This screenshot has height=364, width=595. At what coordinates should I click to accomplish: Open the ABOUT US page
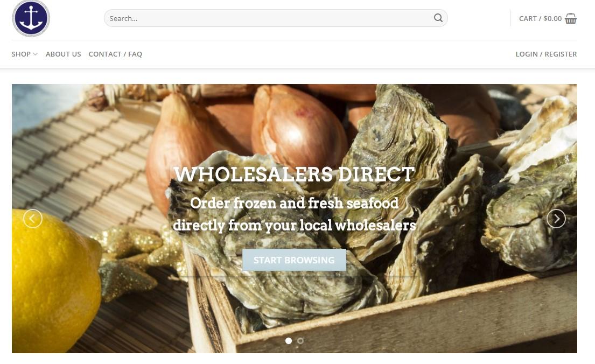pyautogui.click(x=64, y=54)
